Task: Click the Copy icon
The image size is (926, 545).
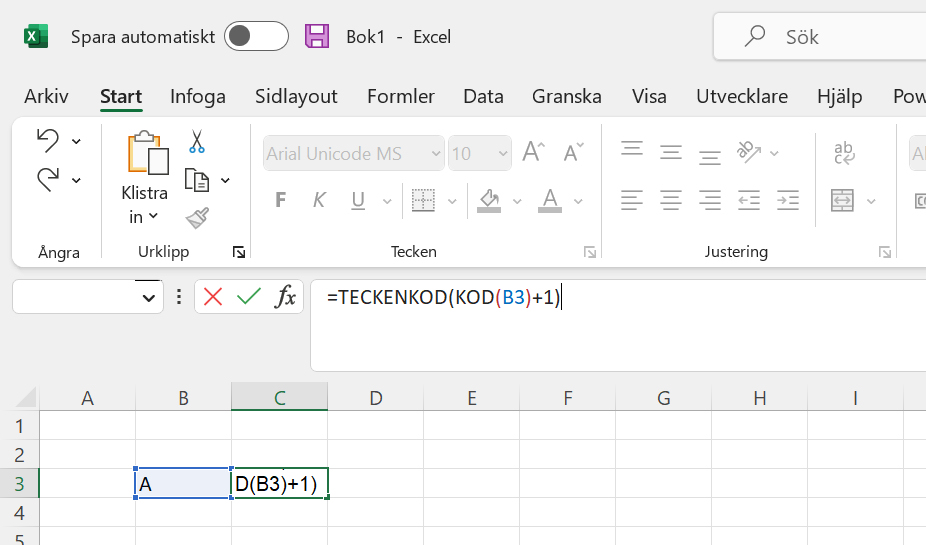Action: click(197, 180)
